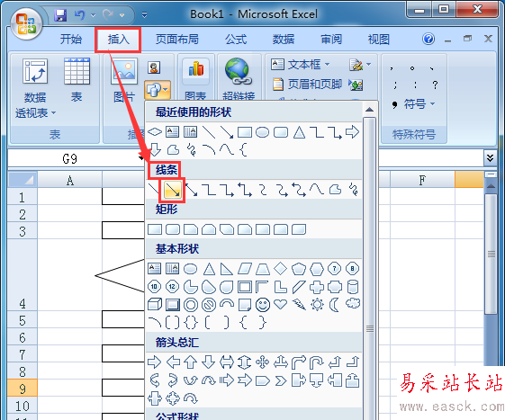
Task: Switch to the 插入 tab
Action: [x=118, y=40]
